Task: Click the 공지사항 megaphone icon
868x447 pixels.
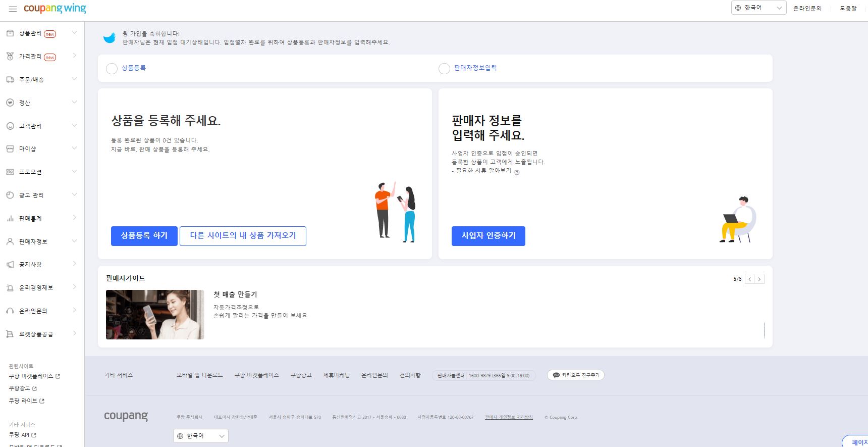Action: coord(10,265)
